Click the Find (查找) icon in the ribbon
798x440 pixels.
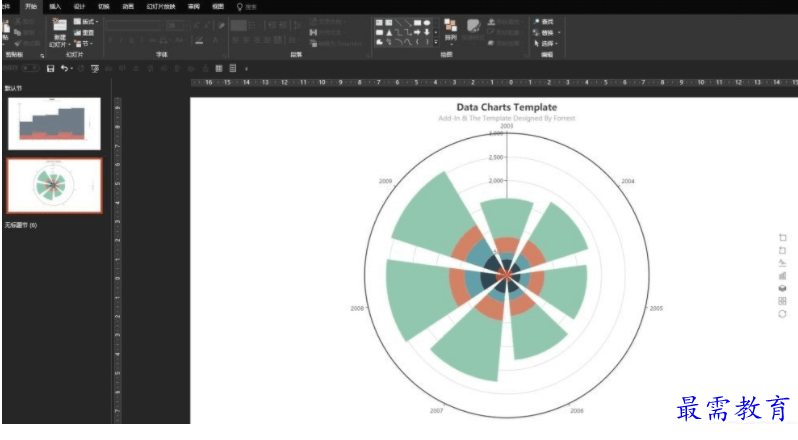click(545, 21)
